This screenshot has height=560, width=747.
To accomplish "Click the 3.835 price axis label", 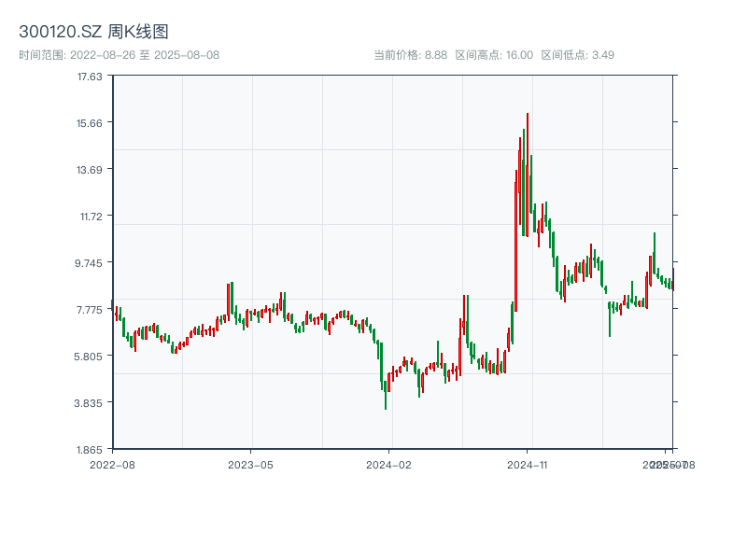I will tap(90, 403).
